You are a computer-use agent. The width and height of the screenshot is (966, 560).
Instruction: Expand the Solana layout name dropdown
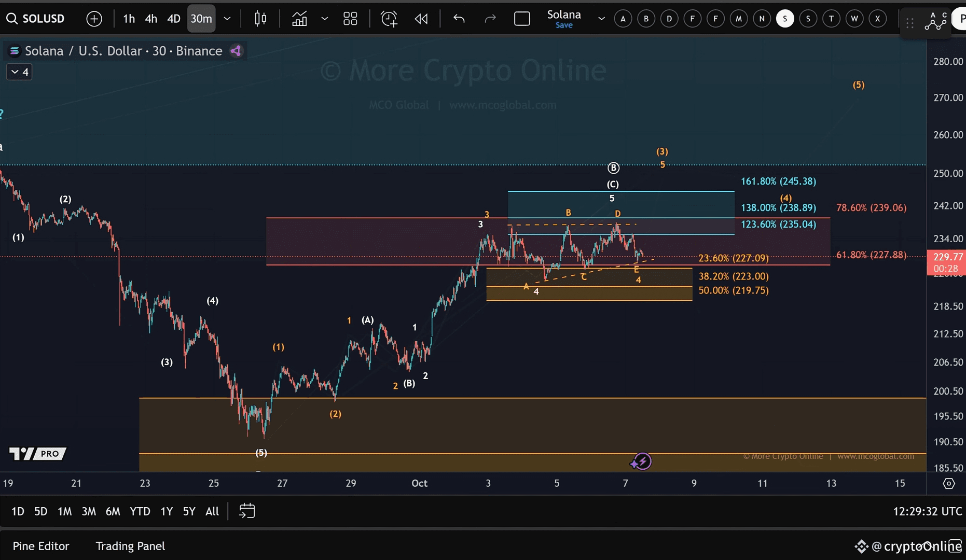click(x=601, y=19)
